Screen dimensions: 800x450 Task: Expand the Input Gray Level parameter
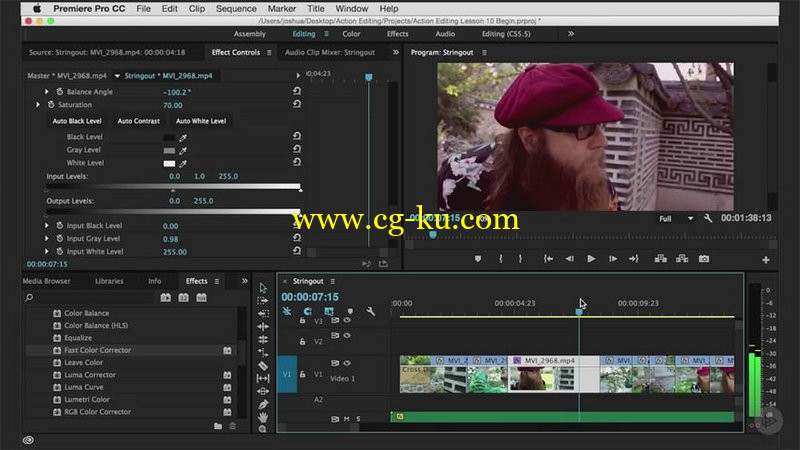(x=46, y=238)
